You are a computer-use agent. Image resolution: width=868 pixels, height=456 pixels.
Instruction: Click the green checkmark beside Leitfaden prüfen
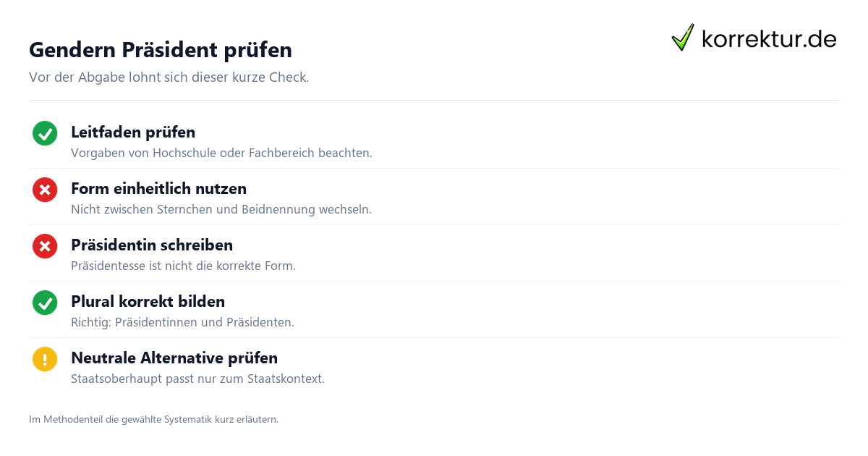[45, 133]
